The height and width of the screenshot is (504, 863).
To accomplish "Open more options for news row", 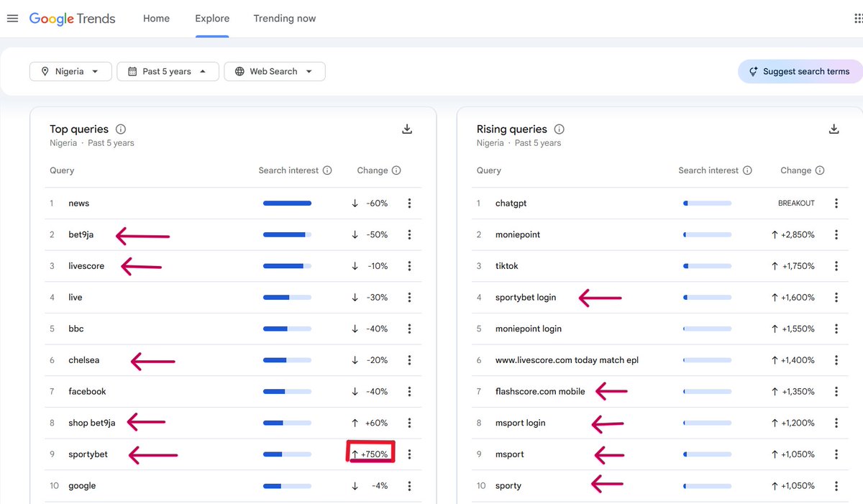I will click(x=409, y=203).
